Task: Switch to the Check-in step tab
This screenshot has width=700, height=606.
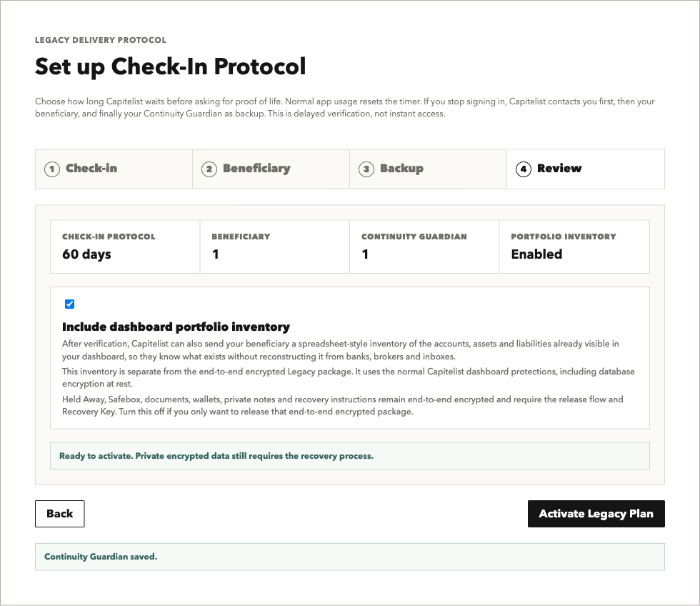Action: click(114, 169)
